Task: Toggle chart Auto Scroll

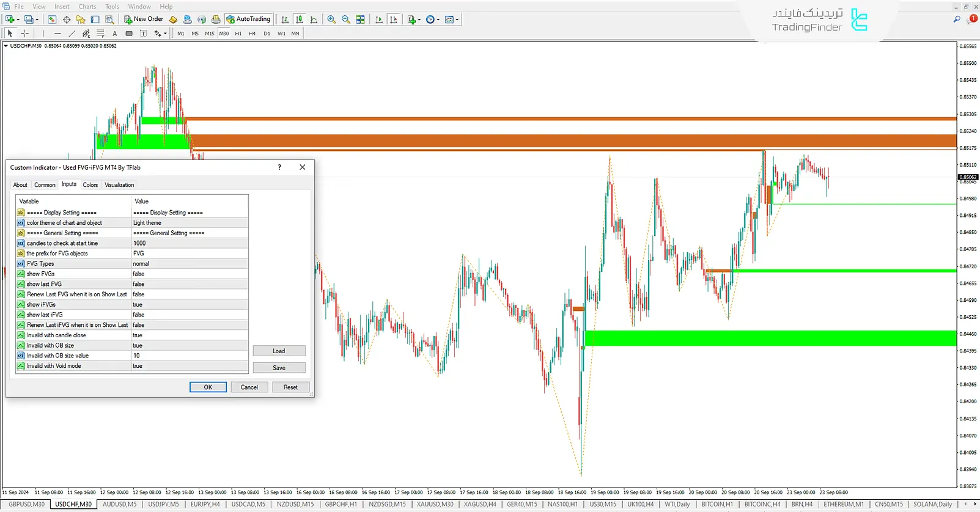Action: [379, 20]
